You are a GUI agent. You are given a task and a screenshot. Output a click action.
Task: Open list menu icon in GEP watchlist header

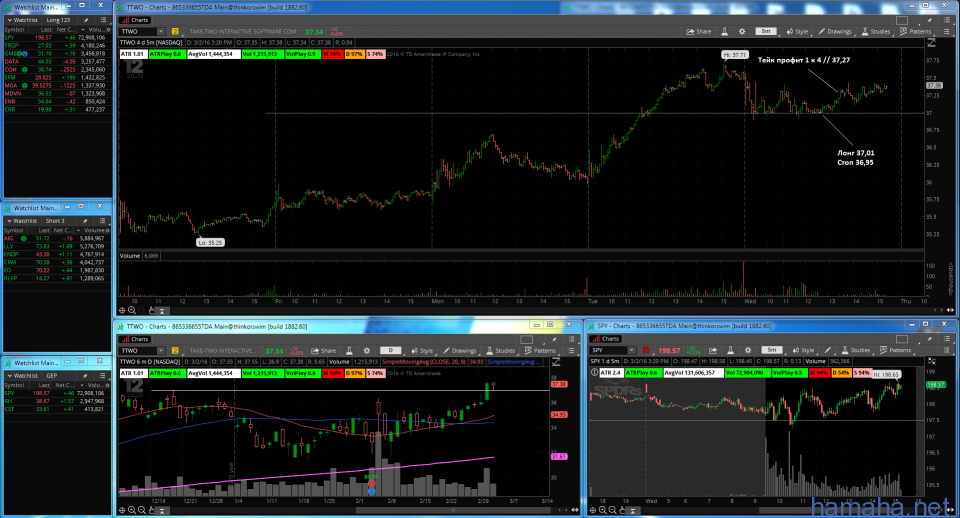pos(102,376)
